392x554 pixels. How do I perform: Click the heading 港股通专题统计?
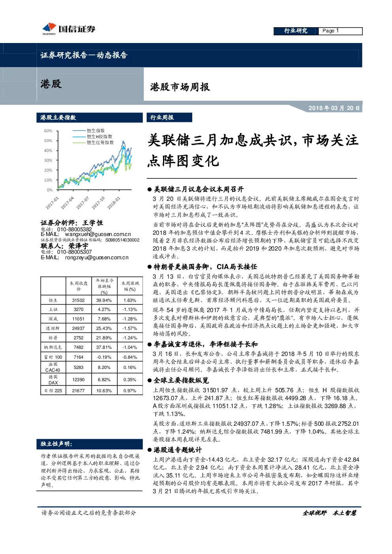point(178,450)
